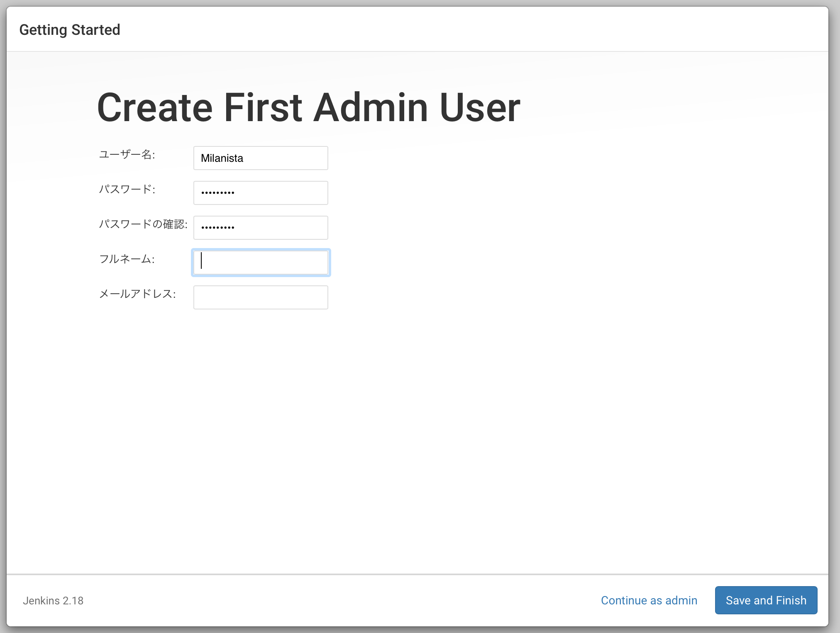Click the Getting Started header text
This screenshot has width=840, height=633.
pyautogui.click(x=70, y=29)
